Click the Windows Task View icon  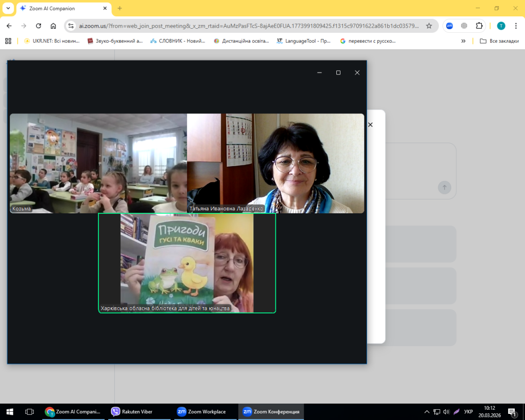tap(29, 411)
